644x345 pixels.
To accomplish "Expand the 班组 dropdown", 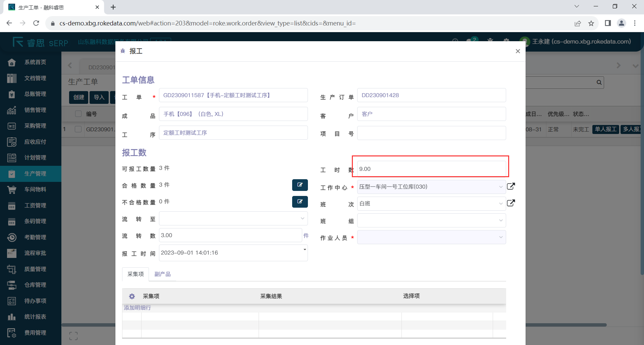I will click(431, 221).
